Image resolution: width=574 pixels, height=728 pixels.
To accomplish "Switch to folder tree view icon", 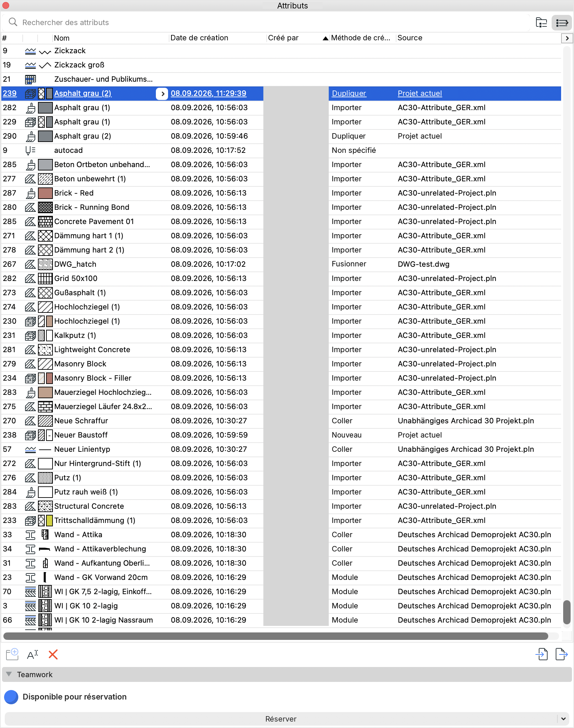I will [x=541, y=23].
